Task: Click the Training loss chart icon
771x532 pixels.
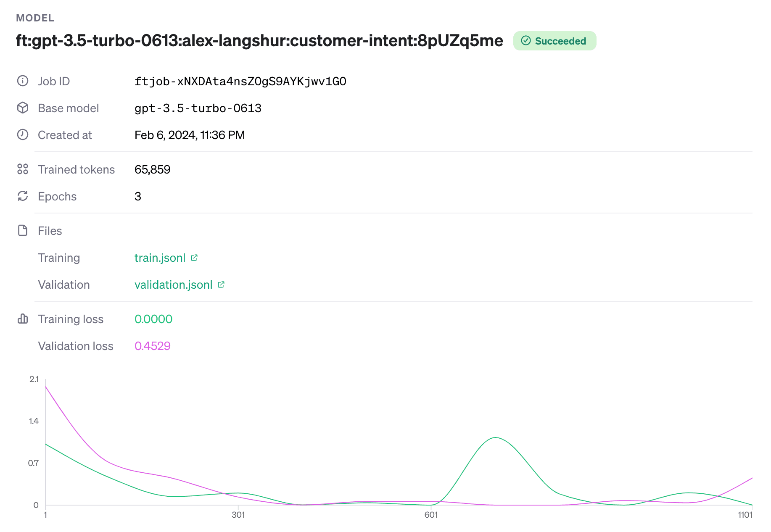Action: tap(23, 319)
